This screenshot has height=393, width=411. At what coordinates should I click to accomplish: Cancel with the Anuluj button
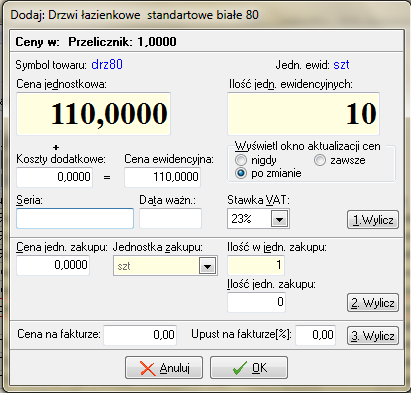[164, 368]
